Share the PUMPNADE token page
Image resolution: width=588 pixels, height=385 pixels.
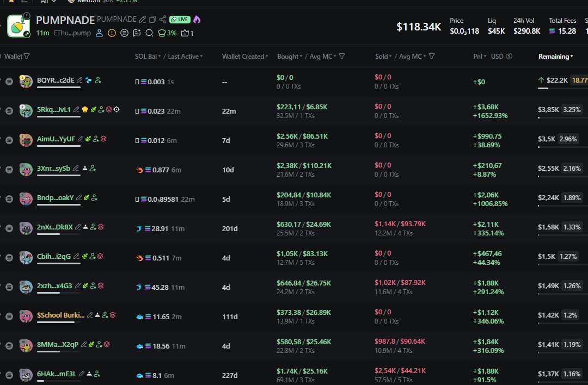163,20
